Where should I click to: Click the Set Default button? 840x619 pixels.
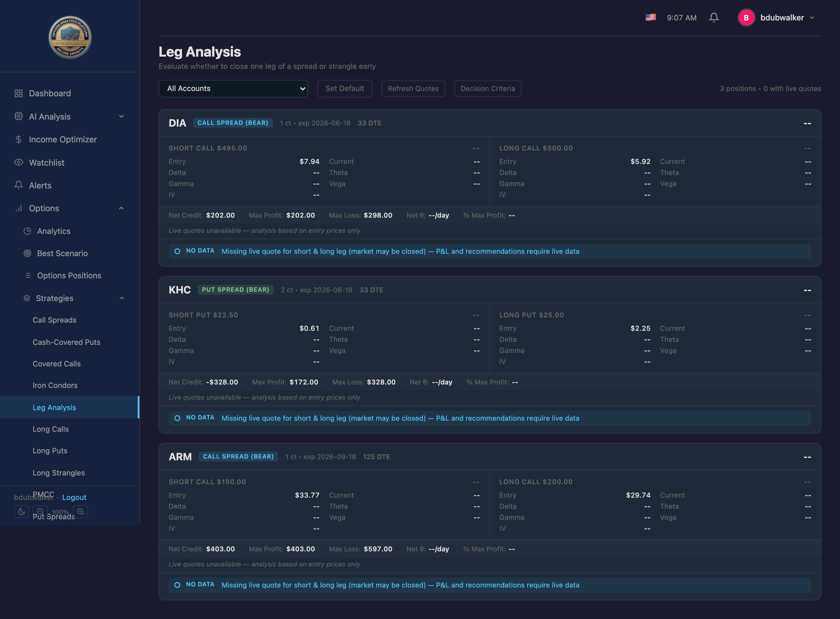345,88
